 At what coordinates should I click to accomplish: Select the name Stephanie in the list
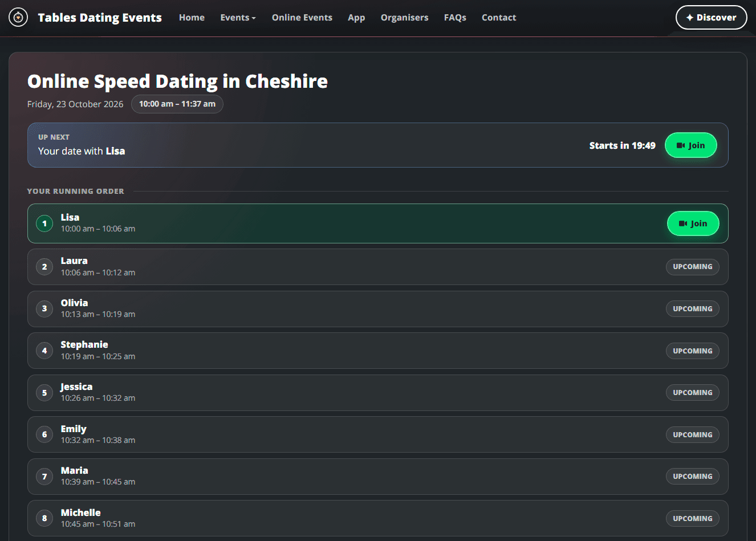(84, 344)
